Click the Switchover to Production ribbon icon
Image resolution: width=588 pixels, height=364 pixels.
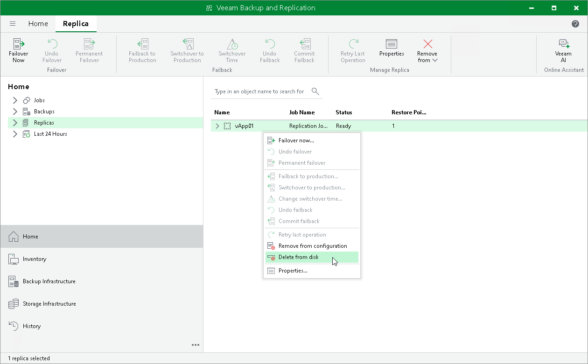[x=187, y=44]
